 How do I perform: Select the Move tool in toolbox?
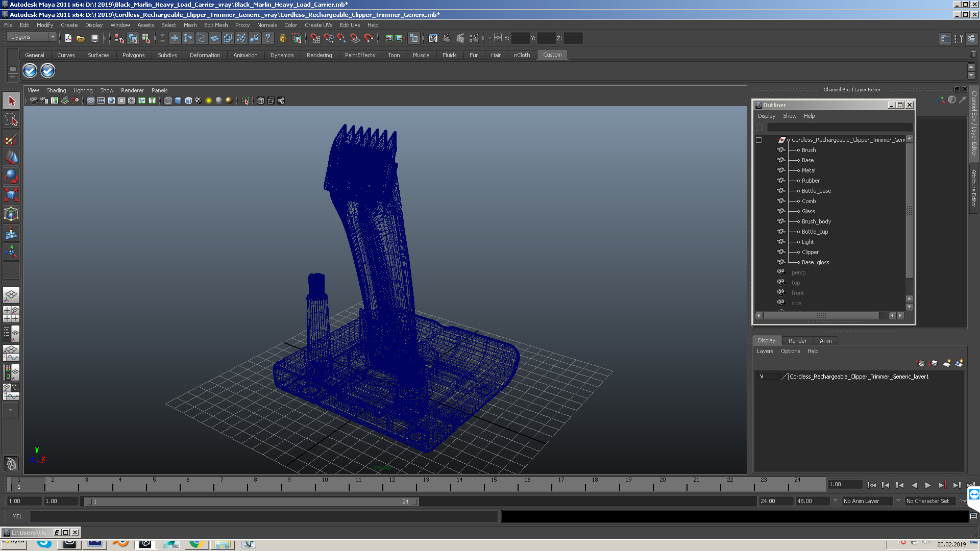coord(11,157)
